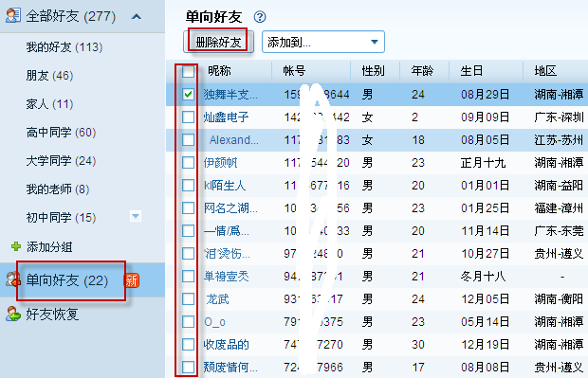
Task: Click region 湖南-益阳 cell
Action: coord(559,186)
